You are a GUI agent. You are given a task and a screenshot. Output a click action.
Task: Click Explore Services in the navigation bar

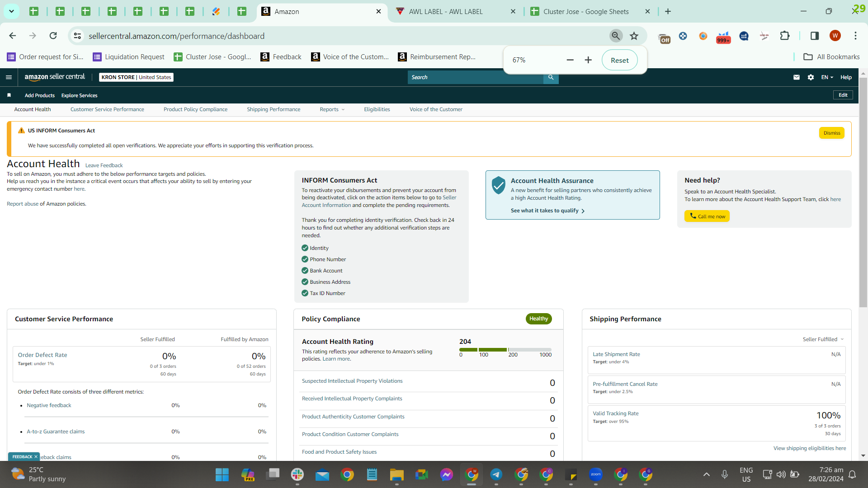[x=80, y=95]
